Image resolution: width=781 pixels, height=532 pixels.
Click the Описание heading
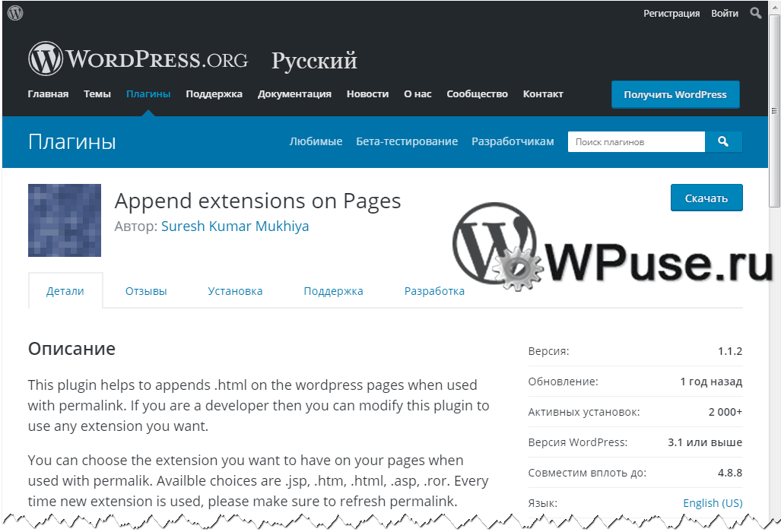[x=71, y=349]
